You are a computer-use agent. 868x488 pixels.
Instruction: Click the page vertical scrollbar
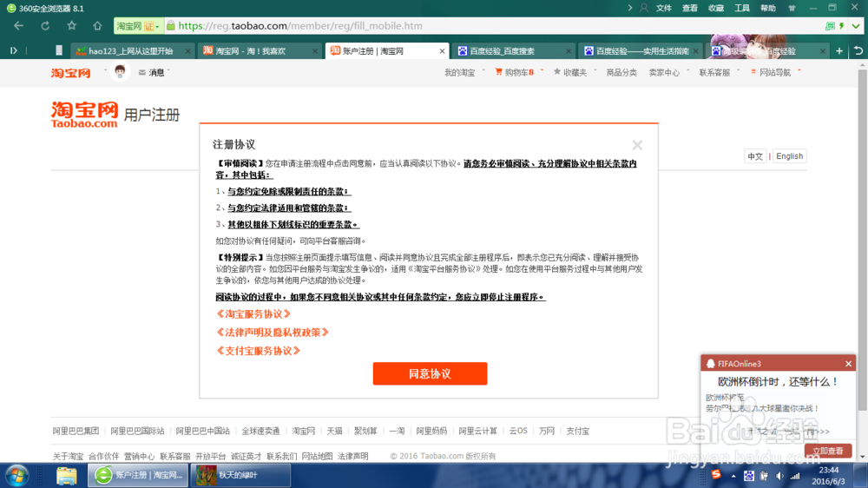click(x=863, y=240)
